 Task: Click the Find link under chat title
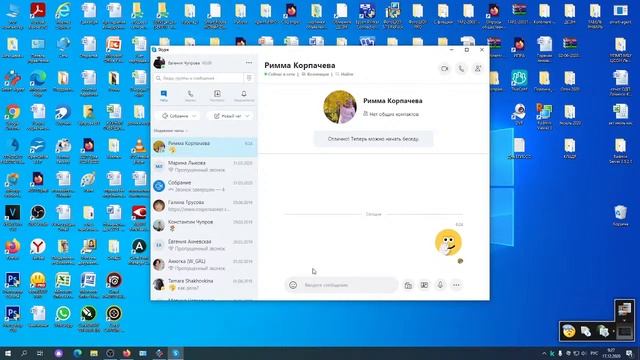pos(344,74)
